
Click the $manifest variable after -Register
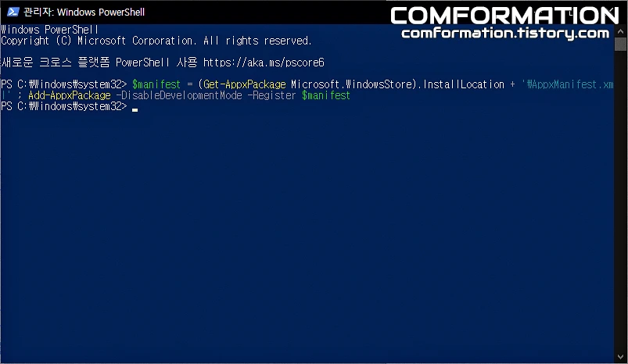point(326,95)
